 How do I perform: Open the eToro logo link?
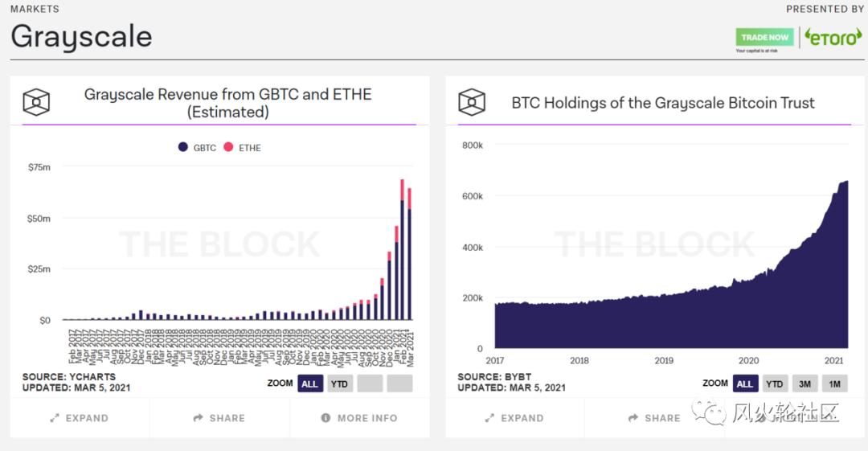(x=833, y=38)
